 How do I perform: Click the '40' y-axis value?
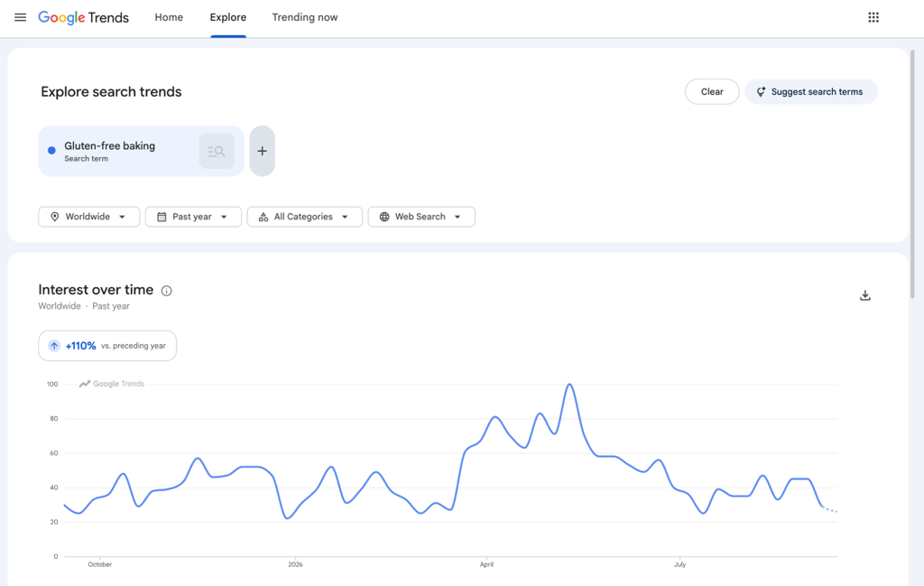click(54, 488)
